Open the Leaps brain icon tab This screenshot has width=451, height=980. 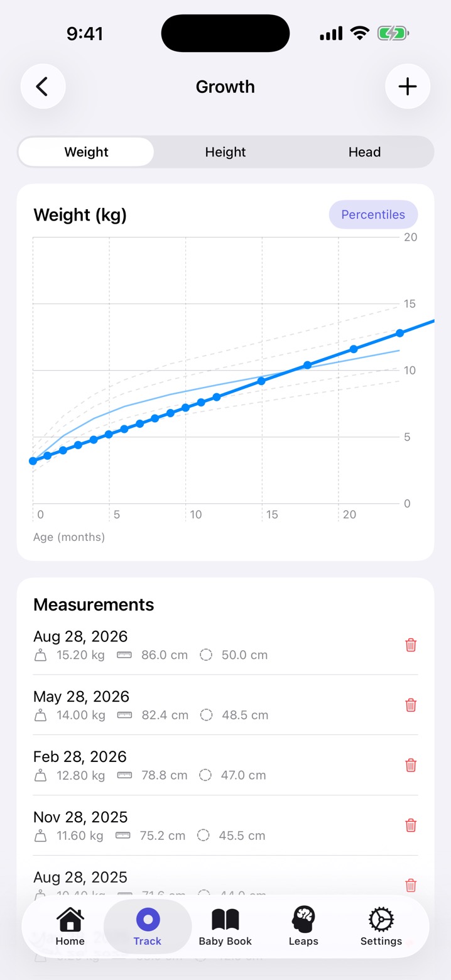[303, 927]
